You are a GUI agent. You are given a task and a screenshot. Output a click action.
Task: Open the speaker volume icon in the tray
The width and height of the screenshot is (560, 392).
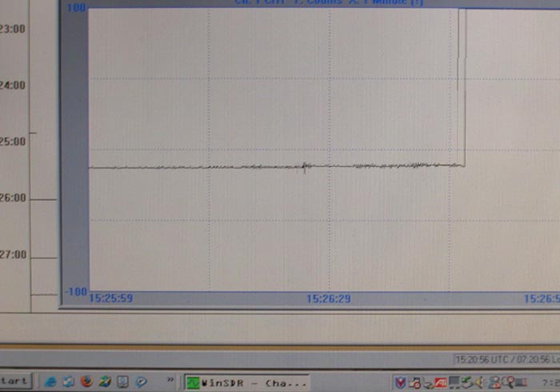479,382
